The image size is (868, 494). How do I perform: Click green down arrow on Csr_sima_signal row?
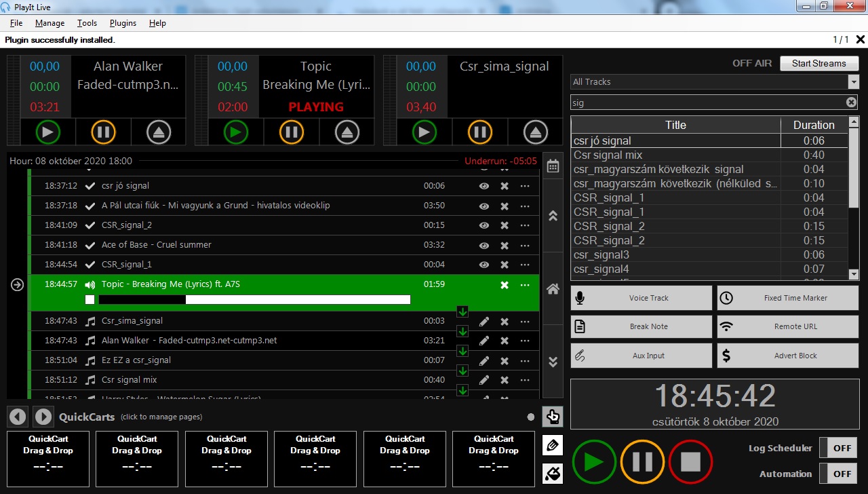pos(462,311)
